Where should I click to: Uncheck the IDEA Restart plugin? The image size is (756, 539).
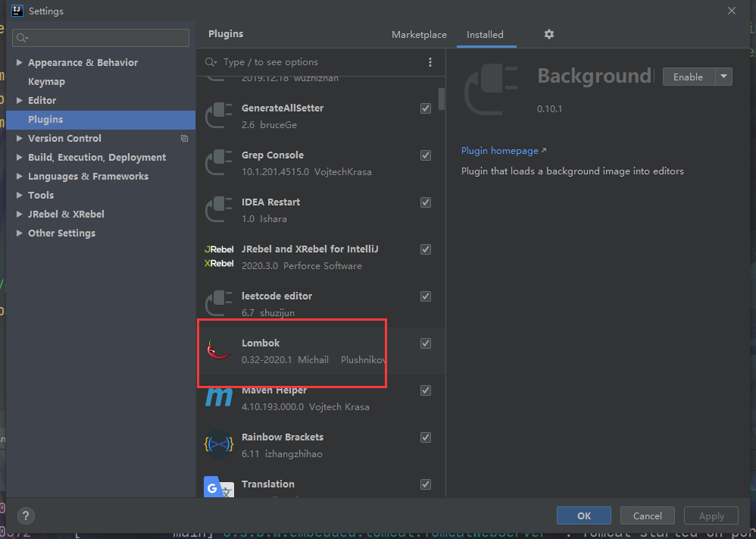pos(426,202)
